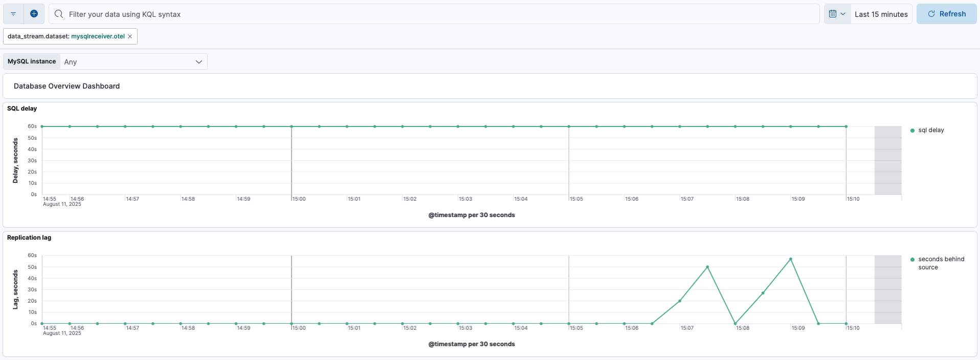Click the first SQL delay data point
The width and height of the screenshot is (980, 360).
(x=42, y=126)
